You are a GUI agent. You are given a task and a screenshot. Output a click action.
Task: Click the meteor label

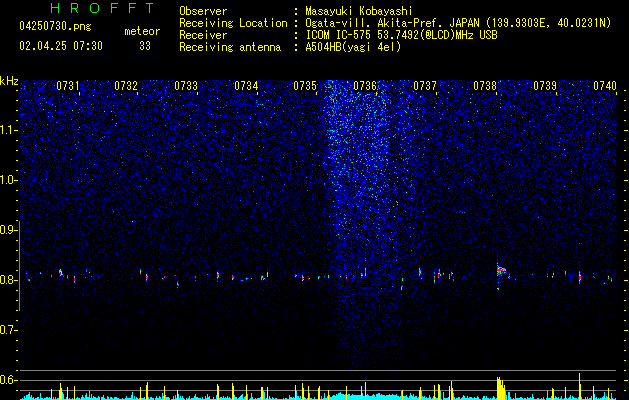point(142,31)
